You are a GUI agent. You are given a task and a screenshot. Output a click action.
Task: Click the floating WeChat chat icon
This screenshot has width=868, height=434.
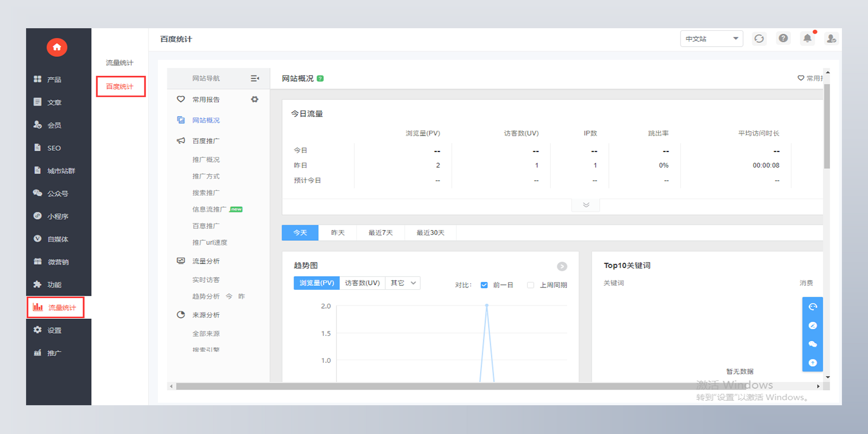[813, 344]
